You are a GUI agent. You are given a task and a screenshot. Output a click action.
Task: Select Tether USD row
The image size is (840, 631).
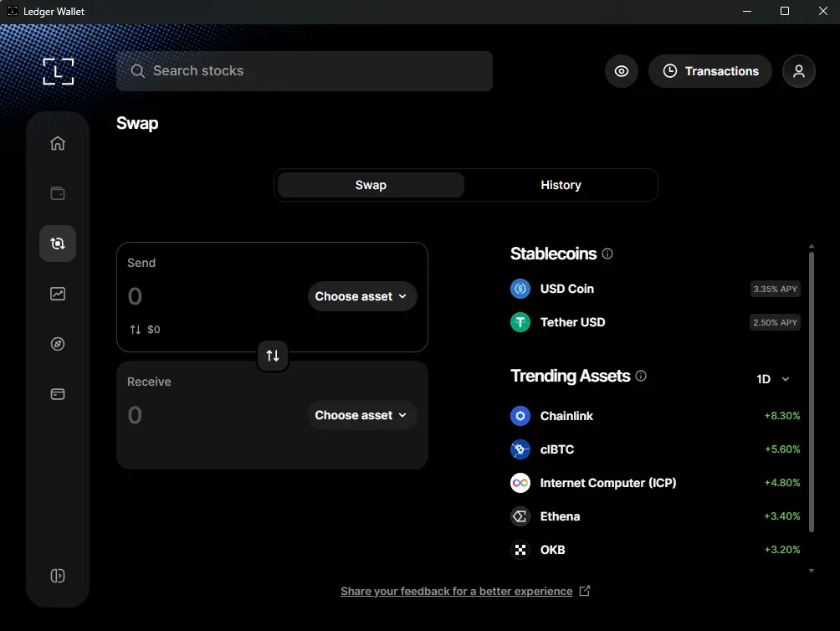[655, 322]
